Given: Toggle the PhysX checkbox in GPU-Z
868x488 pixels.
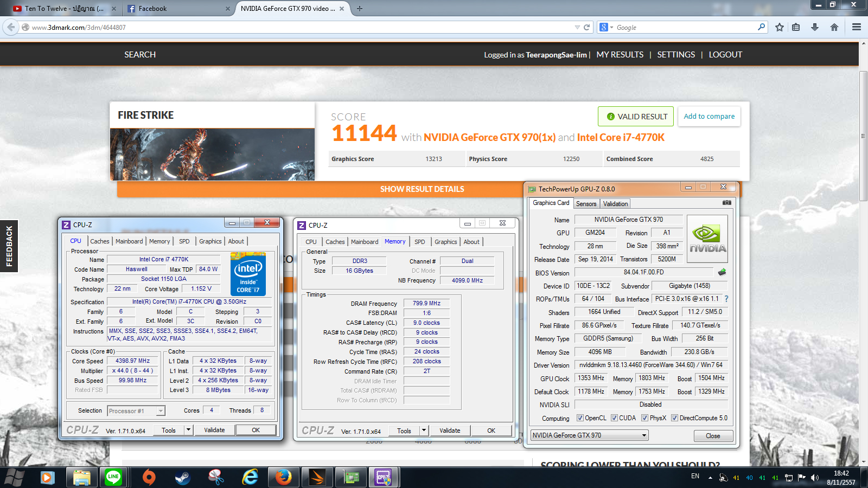Looking at the screenshot, I should click(x=644, y=418).
